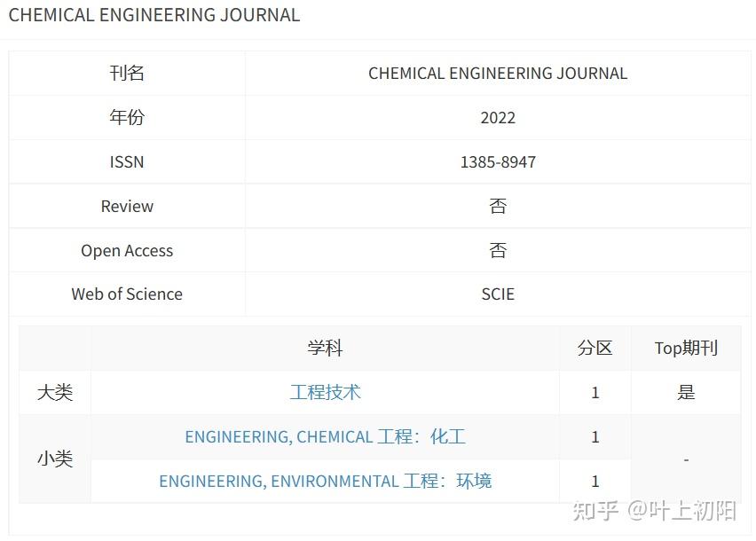Select the Review row label
Image resolution: width=756 pixels, height=541 pixels.
pos(127,206)
